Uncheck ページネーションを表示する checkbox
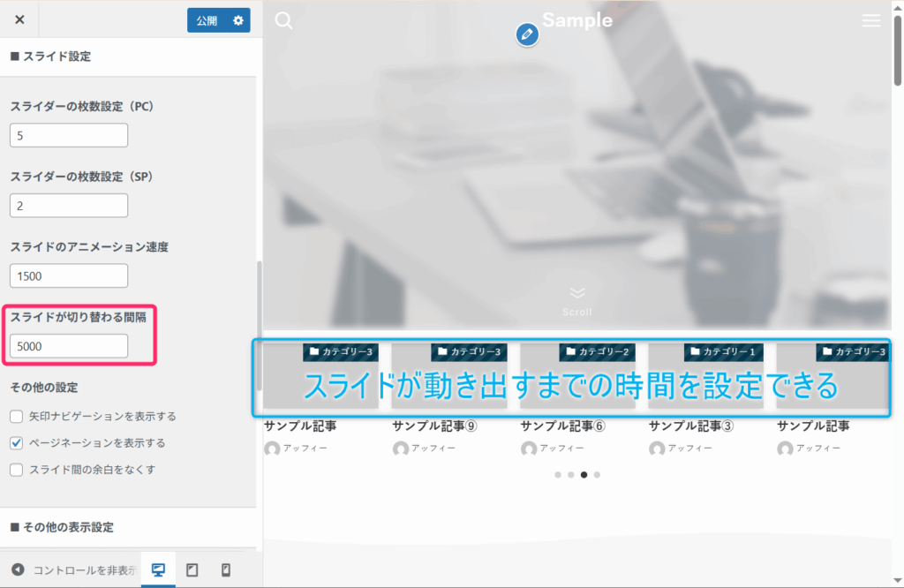Screen dimensions: 904x588 16,442
